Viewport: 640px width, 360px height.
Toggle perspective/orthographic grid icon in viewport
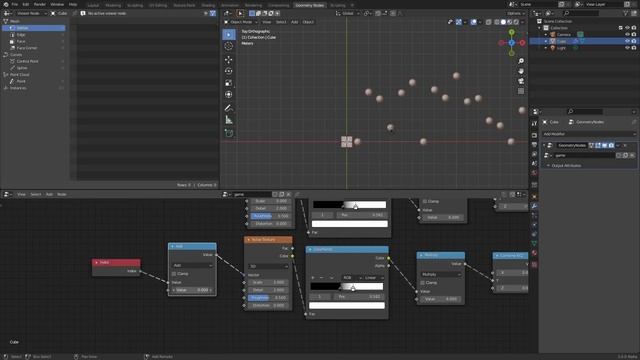(x=521, y=91)
